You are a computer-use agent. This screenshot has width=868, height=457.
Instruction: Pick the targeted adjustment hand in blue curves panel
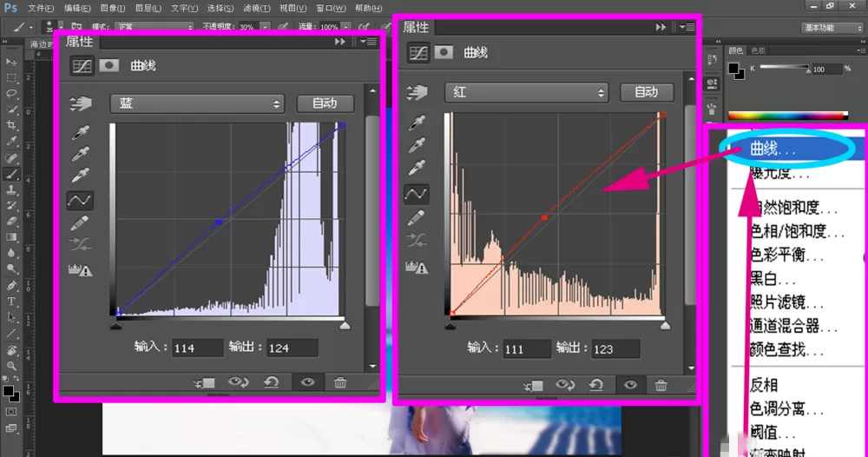pos(81,103)
